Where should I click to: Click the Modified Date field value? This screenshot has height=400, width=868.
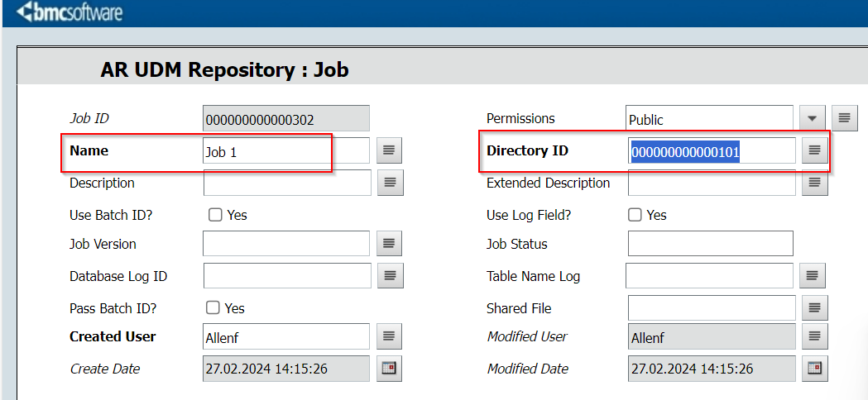pyautogui.click(x=712, y=369)
